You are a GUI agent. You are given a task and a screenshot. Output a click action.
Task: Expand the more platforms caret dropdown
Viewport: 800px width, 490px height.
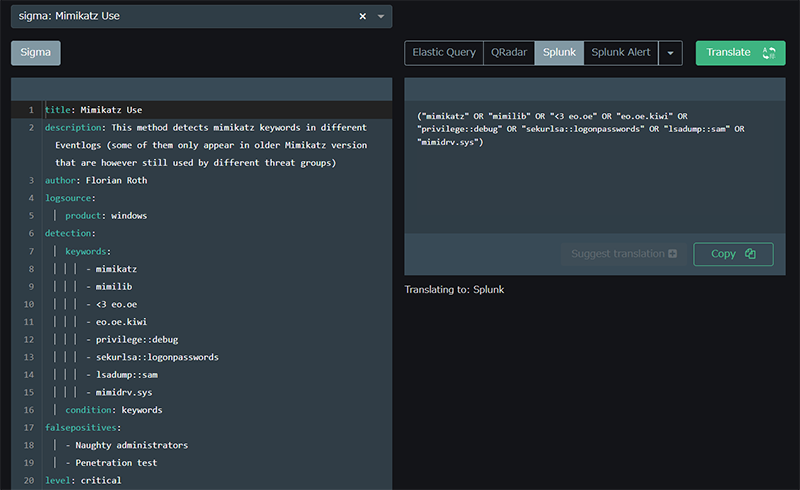coord(672,53)
